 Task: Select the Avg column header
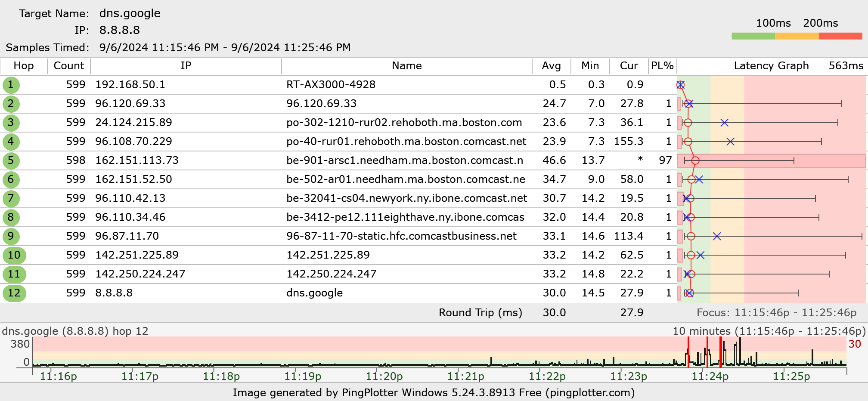tap(552, 66)
